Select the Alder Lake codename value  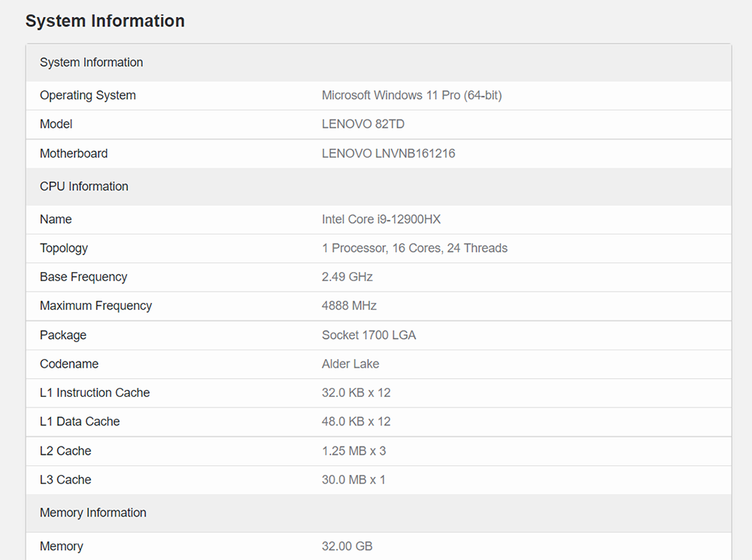point(350,364)
